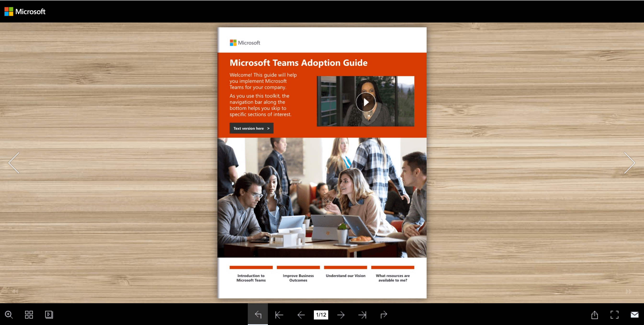Image resolution: width=644 pixels, height=325 pixels.
Task: Click the Microsoft Teams Adoption Guide title
Action: [299, 63]
